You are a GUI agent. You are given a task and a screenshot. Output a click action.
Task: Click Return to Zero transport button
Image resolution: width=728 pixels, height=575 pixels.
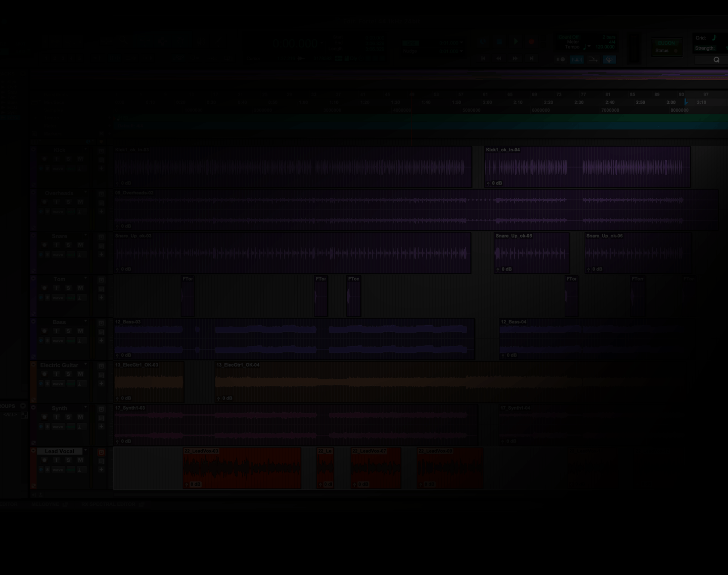point(483,59)
